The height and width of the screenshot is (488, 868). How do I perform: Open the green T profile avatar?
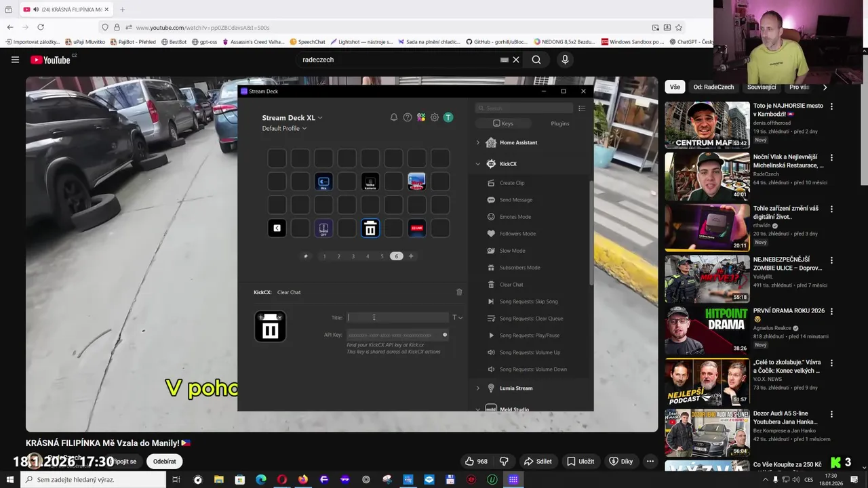click(448, 117)
